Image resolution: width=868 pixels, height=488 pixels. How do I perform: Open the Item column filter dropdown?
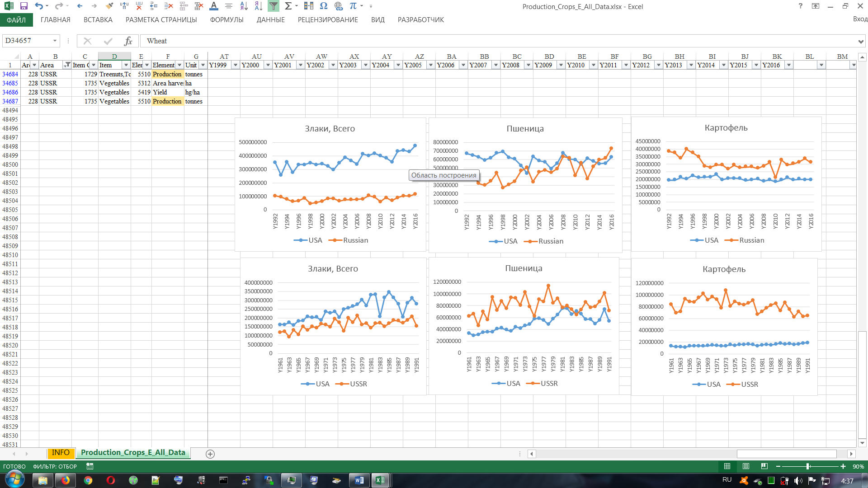pos(126,65)
